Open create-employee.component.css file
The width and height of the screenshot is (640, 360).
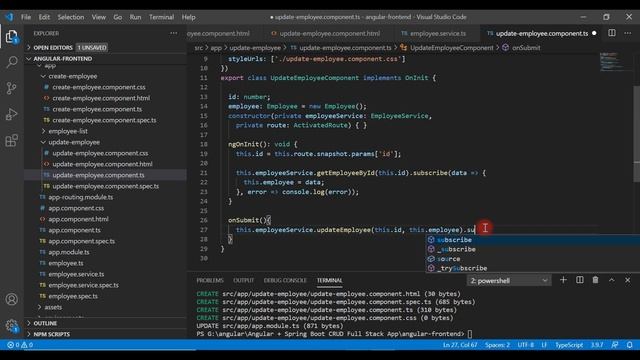click(99, 87)
